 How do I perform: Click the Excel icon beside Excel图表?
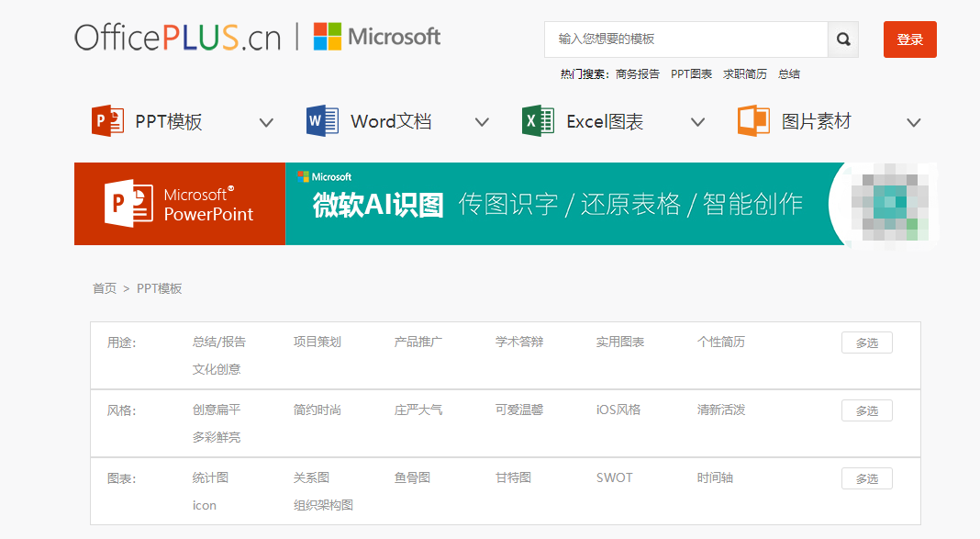point(538,120)
